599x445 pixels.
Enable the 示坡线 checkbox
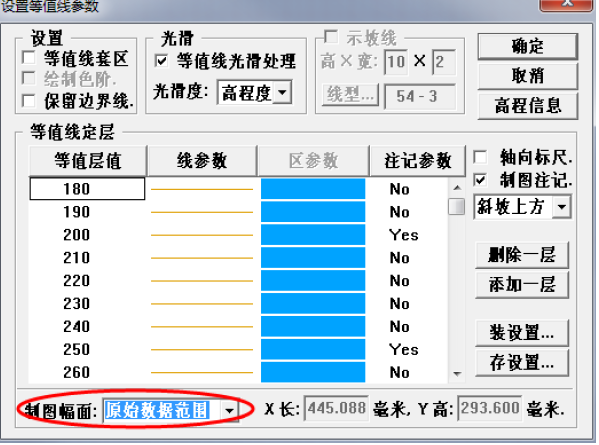(x=331, y=37)
